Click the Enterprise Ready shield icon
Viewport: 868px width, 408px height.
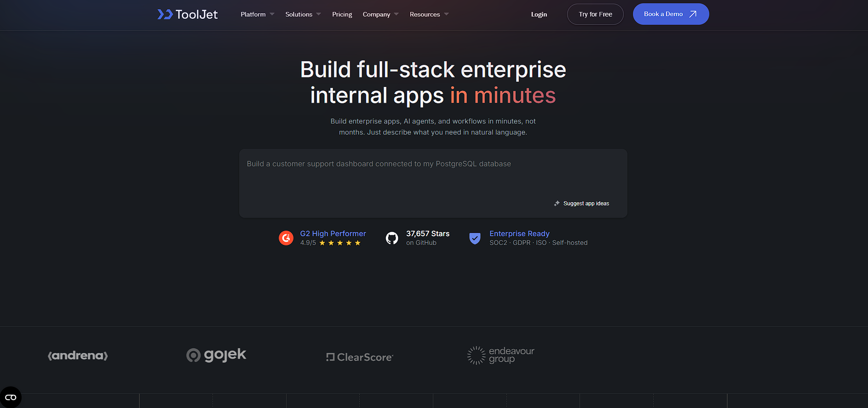tap(475, 238)
